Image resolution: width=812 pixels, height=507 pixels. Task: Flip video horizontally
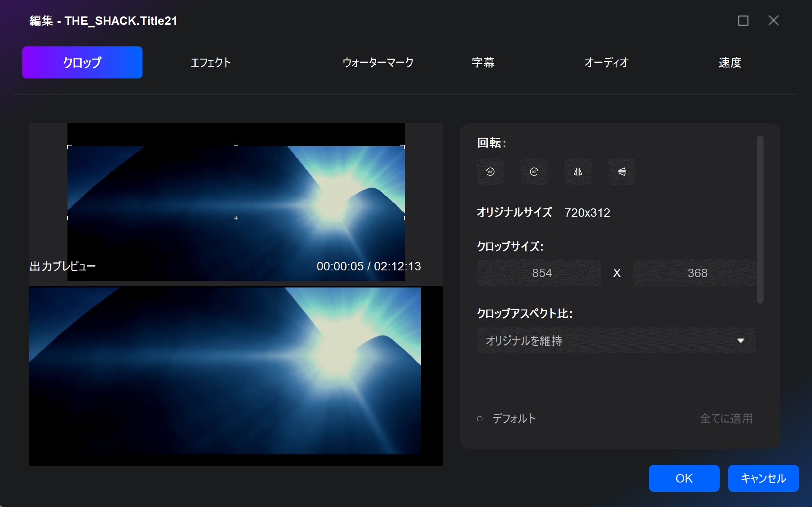(578, 172)
